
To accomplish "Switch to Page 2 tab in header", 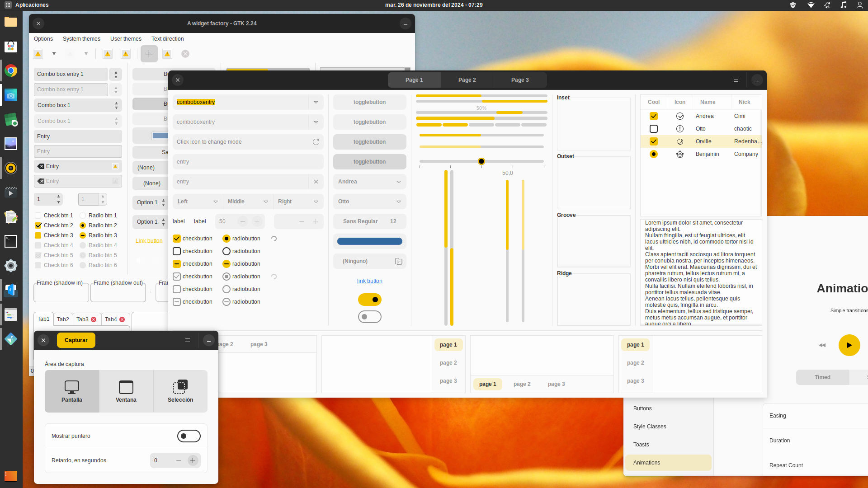I will coord(467,80).
